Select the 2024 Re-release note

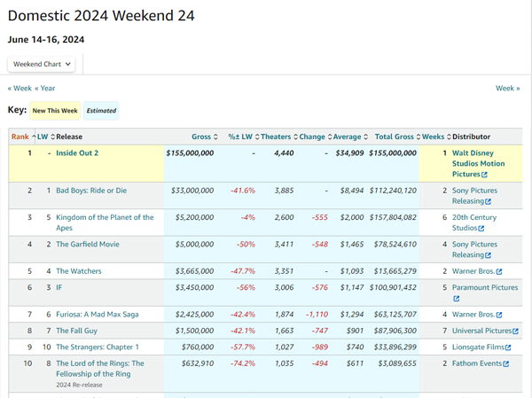coord(79,385)
